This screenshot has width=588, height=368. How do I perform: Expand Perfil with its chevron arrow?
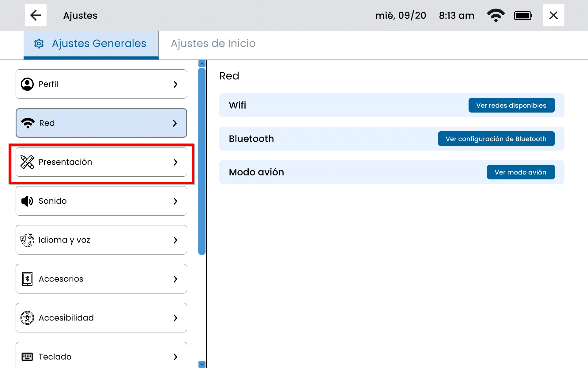(x=175, y=84)
